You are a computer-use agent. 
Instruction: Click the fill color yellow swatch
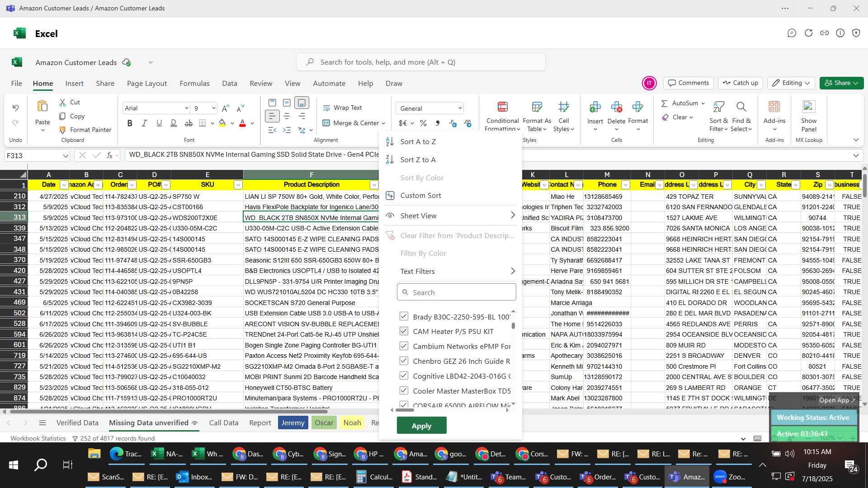[x=222, y=123]
